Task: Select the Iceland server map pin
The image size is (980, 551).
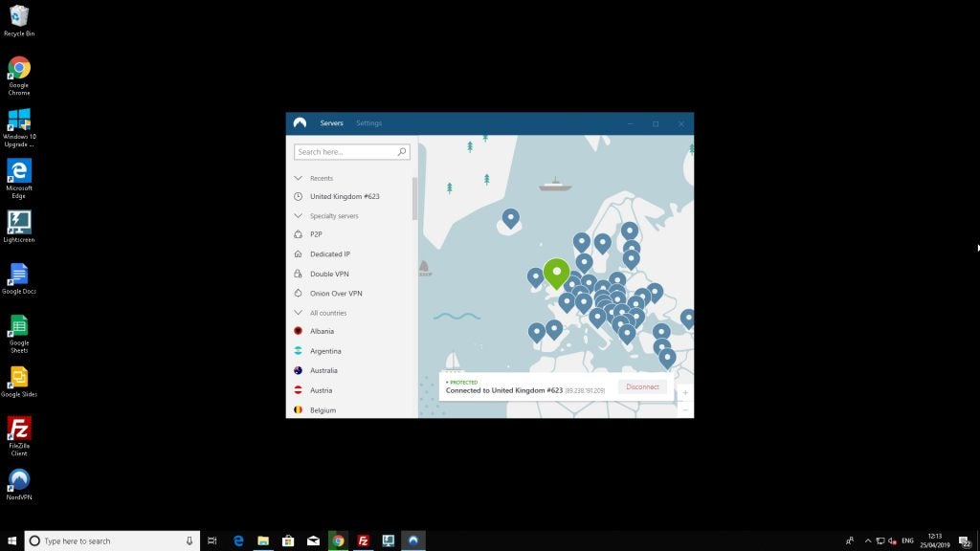Action: pyautogui.click(x=511, y=218)
